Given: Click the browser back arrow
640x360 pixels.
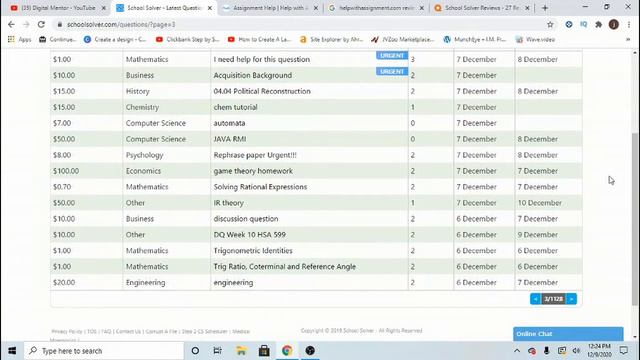Looking at the screenshot, I should 11,24.
